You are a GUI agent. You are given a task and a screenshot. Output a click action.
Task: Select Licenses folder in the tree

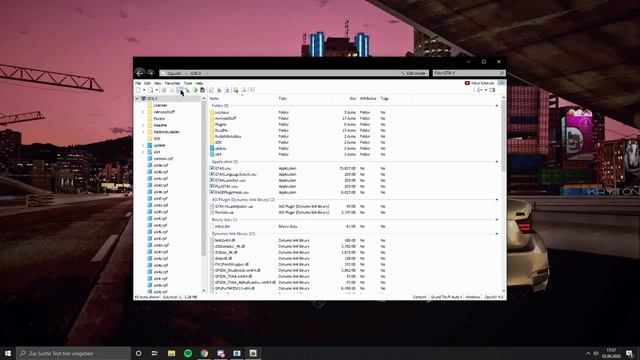[x=160, y=105]
